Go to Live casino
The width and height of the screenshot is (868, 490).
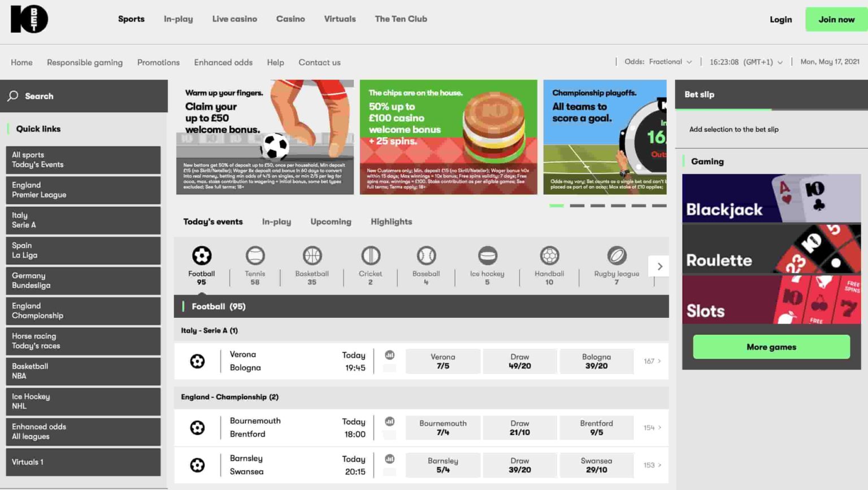[235, 19]
